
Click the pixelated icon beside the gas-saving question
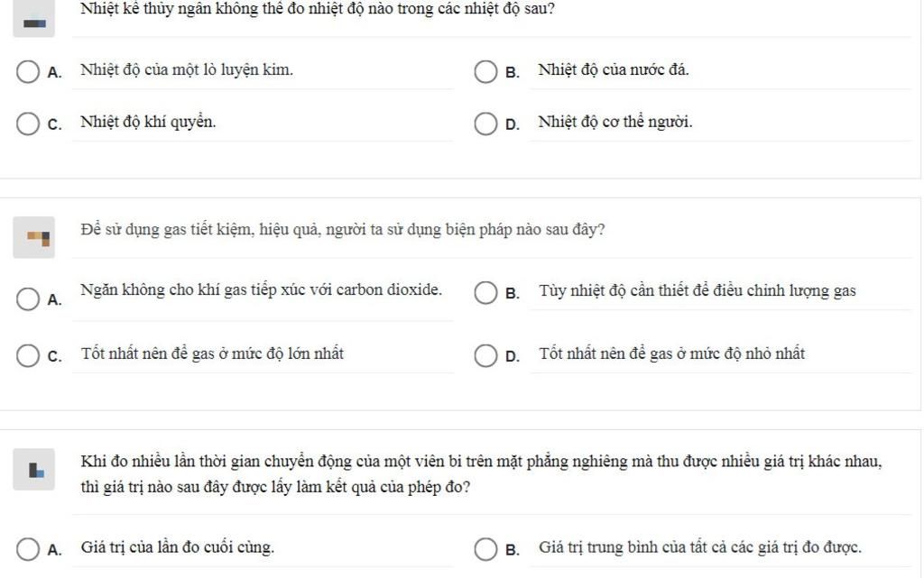coord(34,237)
